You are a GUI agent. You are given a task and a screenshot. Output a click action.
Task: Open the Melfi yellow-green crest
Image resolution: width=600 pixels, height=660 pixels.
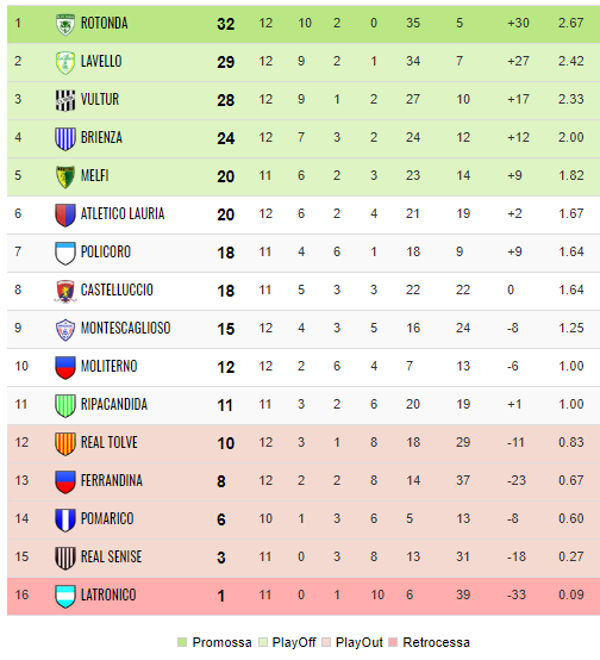(65, 176)
